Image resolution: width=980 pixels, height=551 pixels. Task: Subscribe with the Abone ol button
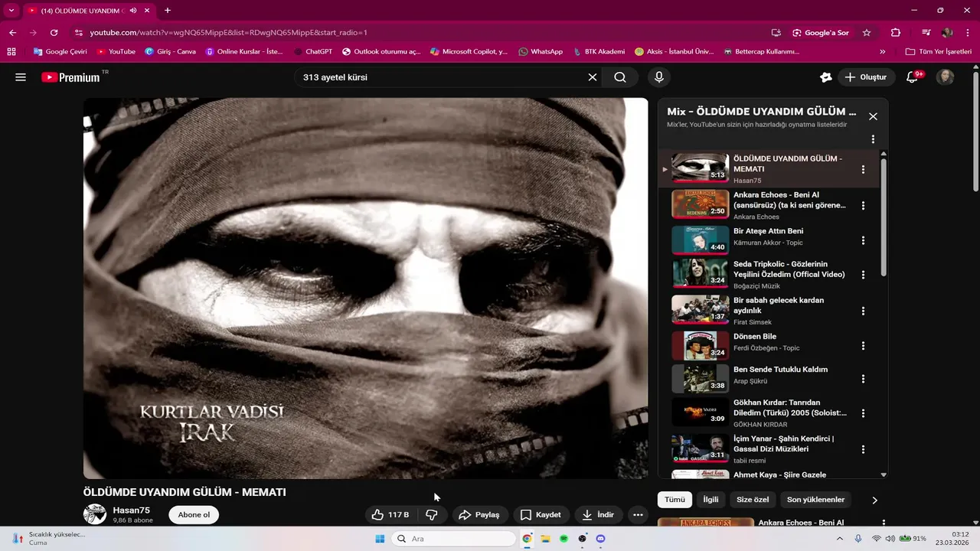tap(194, 515)
